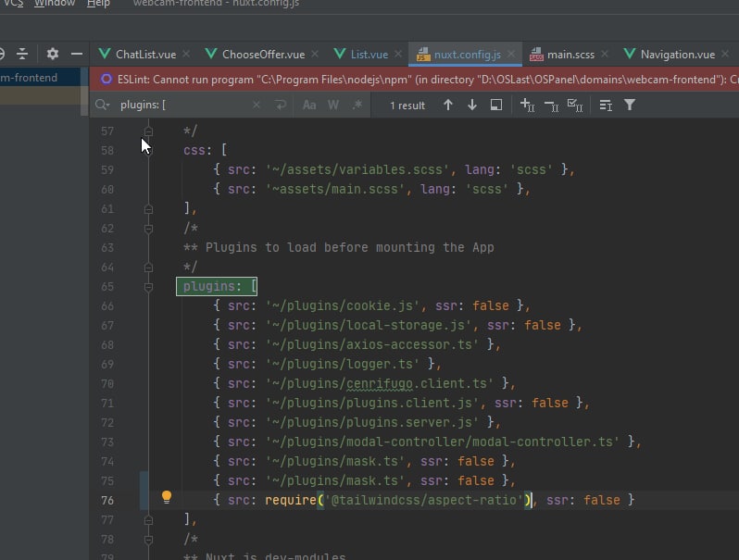Image resolution: width=739 pixels, height=560 pixels.
Task: Click the '1 result' search count
Action: point(407,106)
